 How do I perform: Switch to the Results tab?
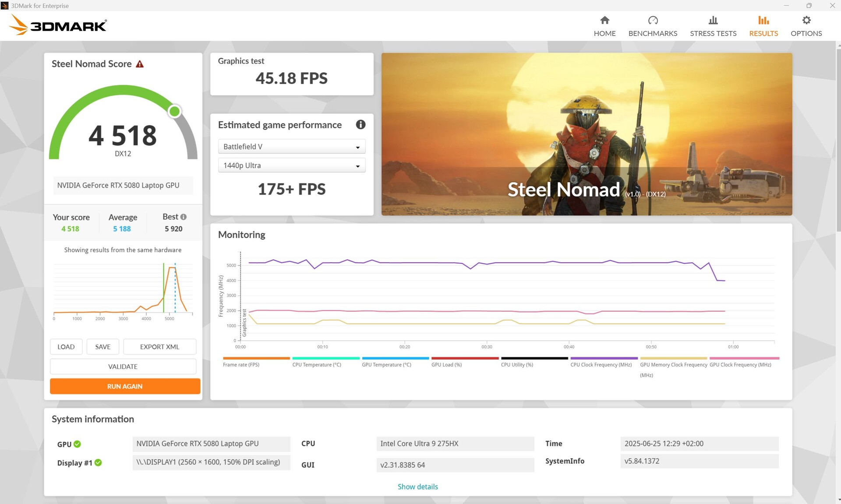tap(763, 26)
